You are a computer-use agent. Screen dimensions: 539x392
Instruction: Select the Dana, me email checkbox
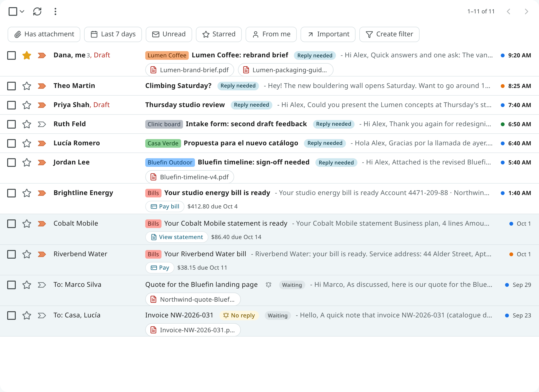coord(11,55)
